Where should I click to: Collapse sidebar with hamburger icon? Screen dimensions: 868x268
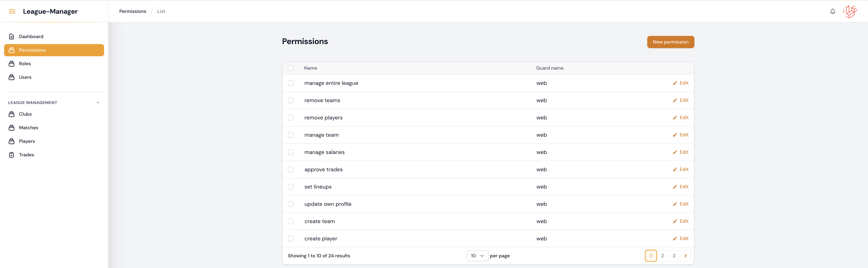(x=12, y=12)
